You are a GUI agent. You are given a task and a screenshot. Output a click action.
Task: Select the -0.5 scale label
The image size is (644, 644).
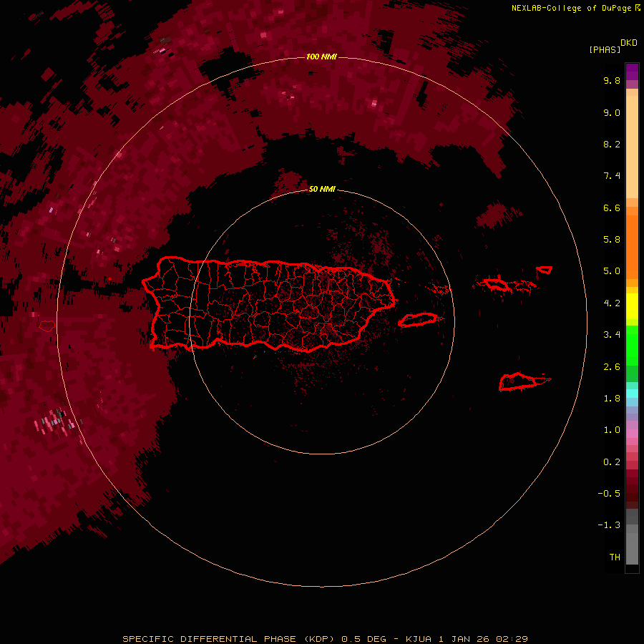pos(609,494)
